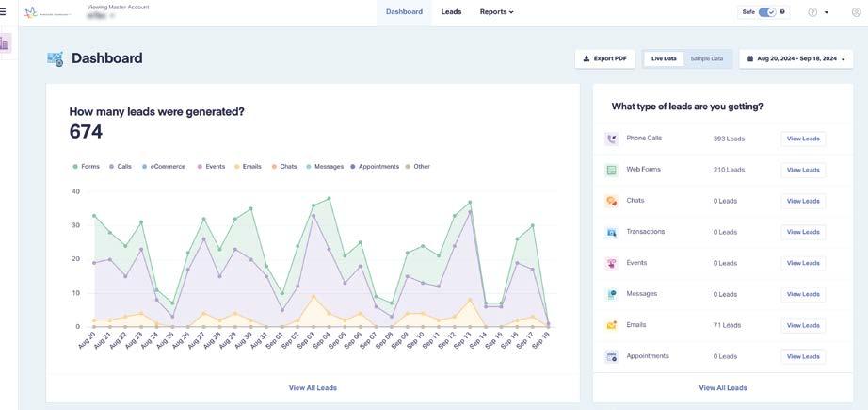Click the Chats lead type icon
The width and height of the screenshot is (868, 410).
coord(611,201)
